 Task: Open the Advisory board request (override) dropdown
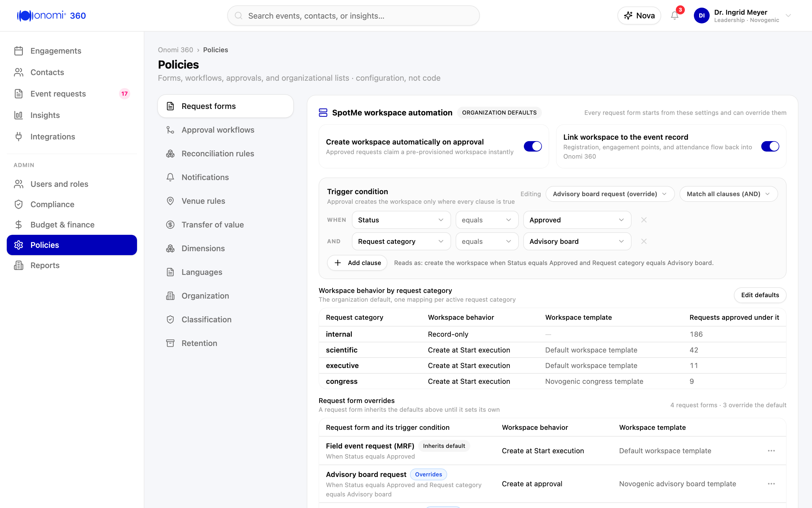click(x=610, y=194)
